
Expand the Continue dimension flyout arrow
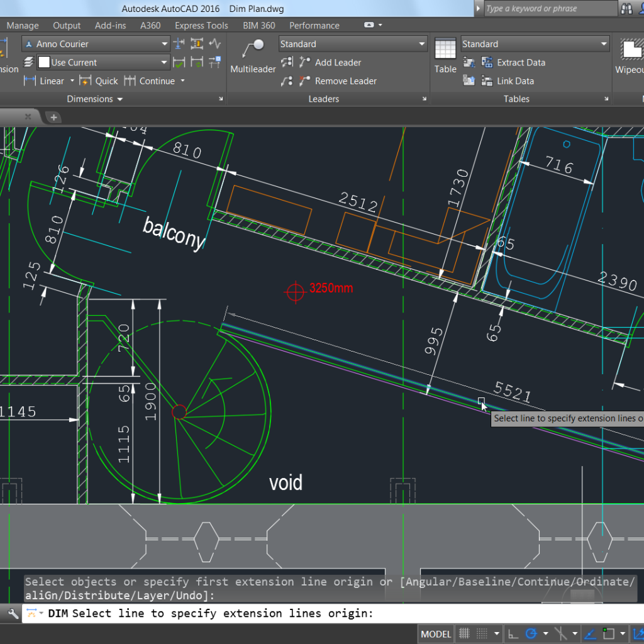pos(183,80)
